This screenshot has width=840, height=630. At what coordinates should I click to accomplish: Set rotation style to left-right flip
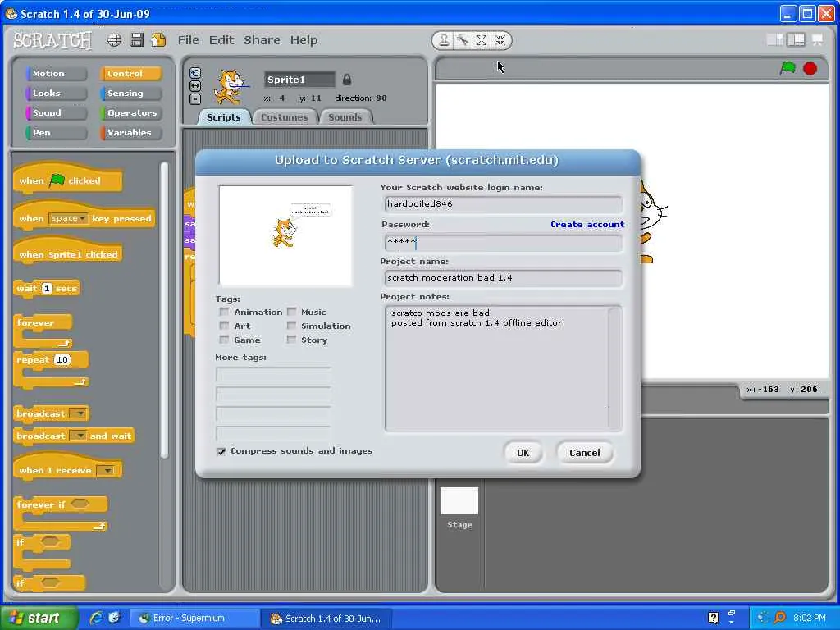195,85
